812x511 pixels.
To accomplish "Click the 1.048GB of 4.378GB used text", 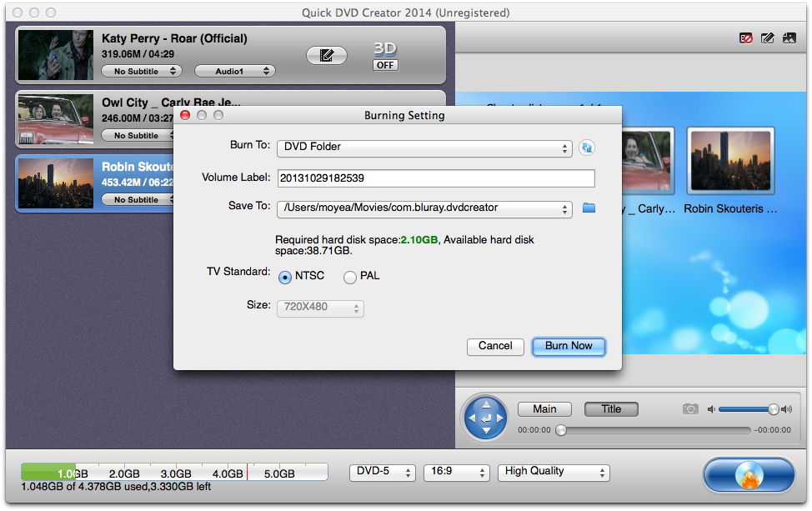I will pos(116,487).
